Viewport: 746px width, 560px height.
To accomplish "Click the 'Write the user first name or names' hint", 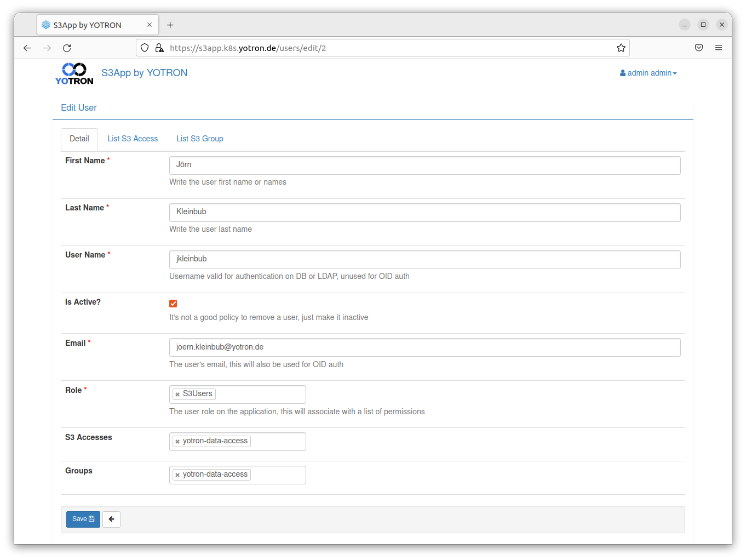I will [x=228, y=182].
